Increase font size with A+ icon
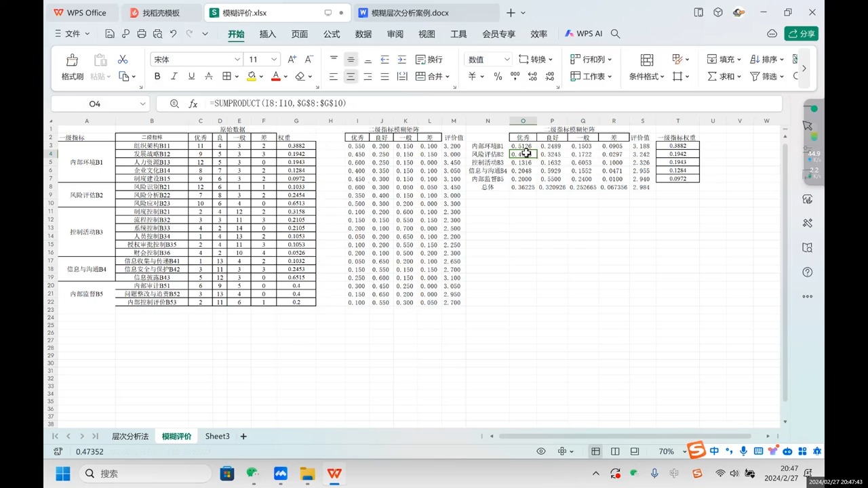868x488 pixels. 292,60
